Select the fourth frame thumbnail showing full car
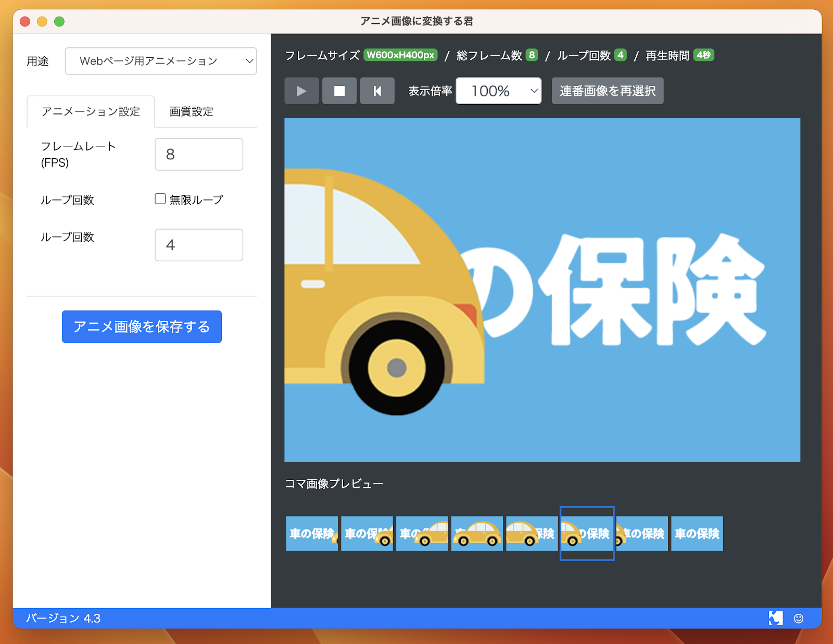 (x=477, y=533)
